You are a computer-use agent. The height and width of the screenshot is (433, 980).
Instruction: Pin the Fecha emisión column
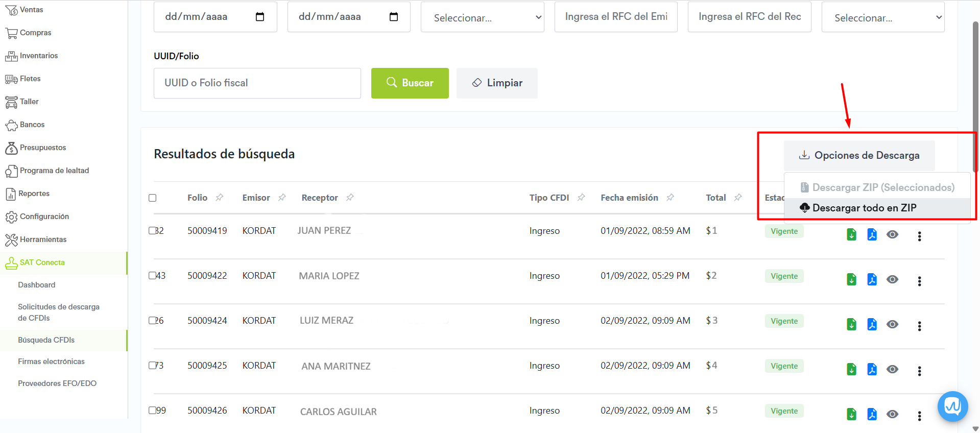670,198
